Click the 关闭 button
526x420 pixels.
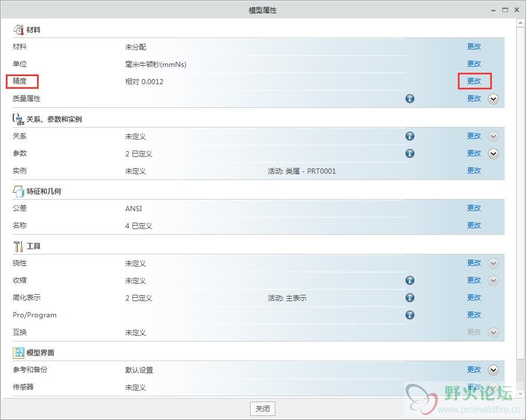263,408
